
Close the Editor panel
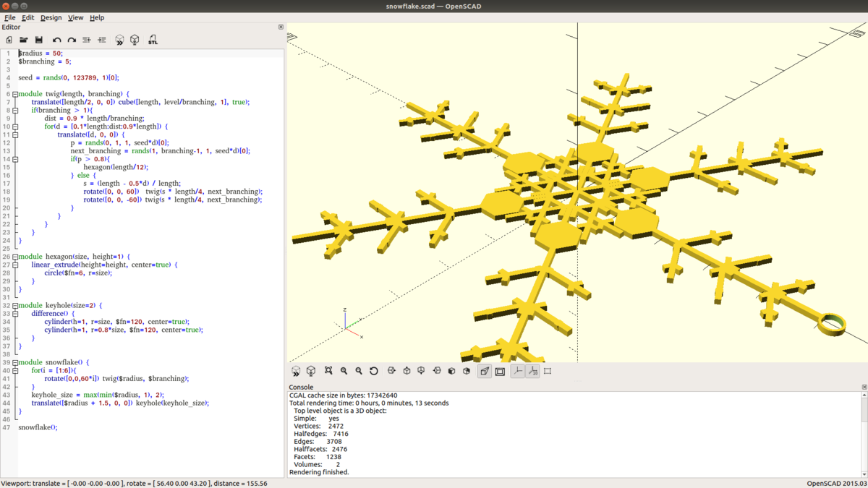[x=281, y=27]
